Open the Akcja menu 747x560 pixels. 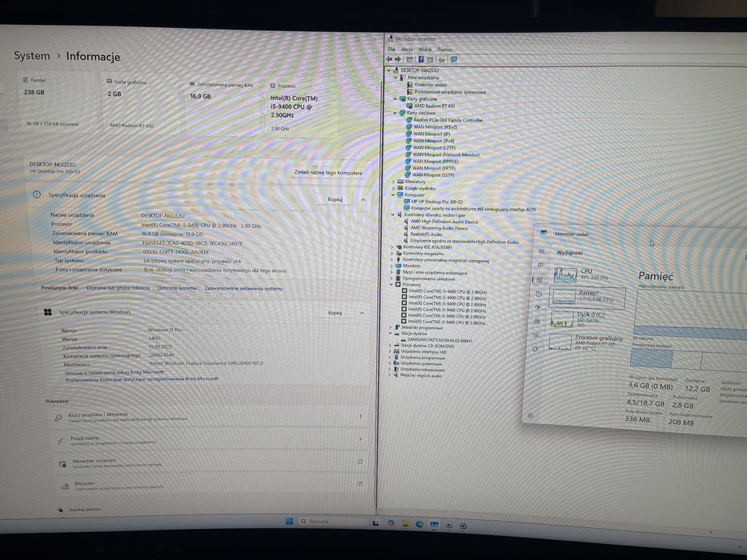coord(407,49)
